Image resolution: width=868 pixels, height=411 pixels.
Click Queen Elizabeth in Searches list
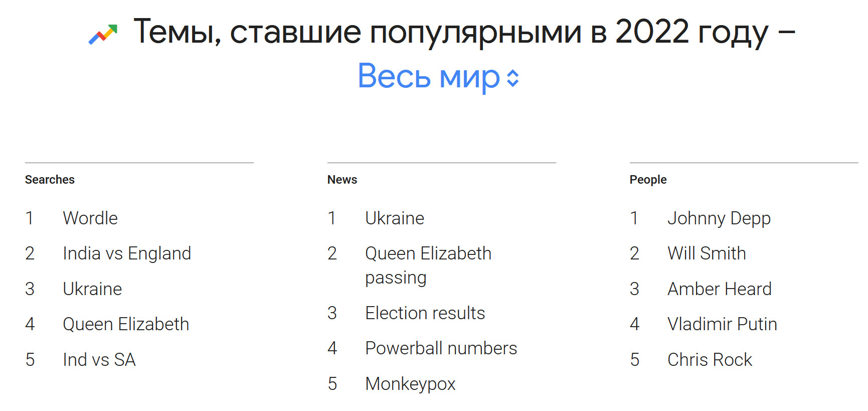[126, 324]
